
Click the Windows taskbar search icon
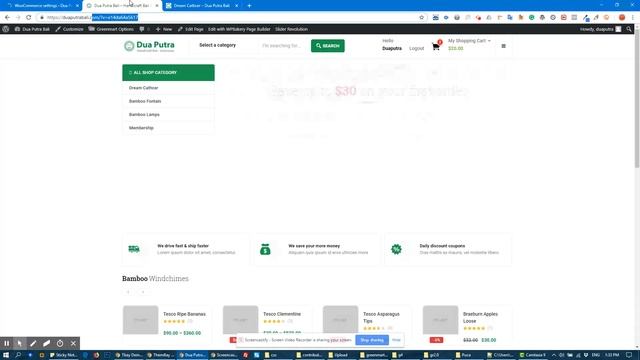(x=18, y=355)
